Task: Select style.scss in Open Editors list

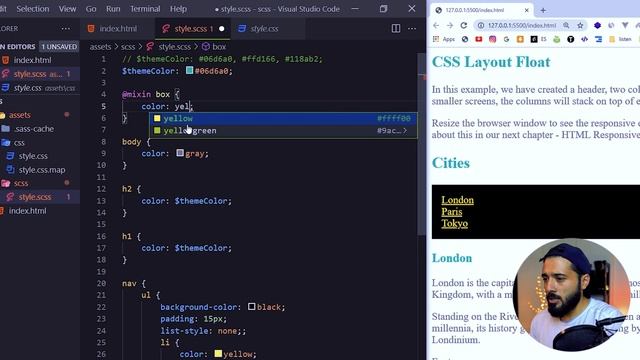Action: (40, 74)
